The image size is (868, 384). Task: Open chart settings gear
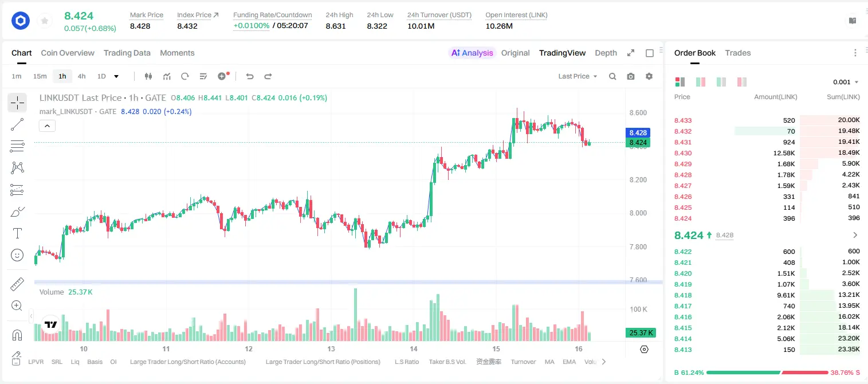click(649, 76)
